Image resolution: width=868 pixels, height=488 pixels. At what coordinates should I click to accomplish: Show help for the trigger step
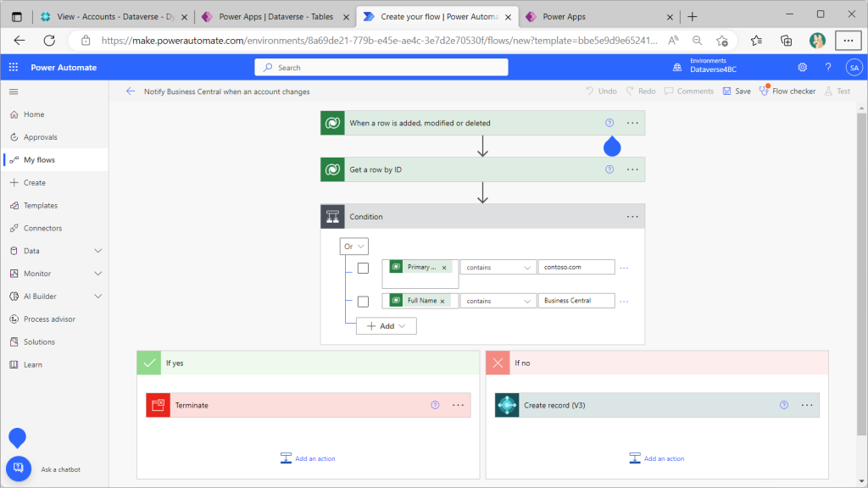(609, 123)
